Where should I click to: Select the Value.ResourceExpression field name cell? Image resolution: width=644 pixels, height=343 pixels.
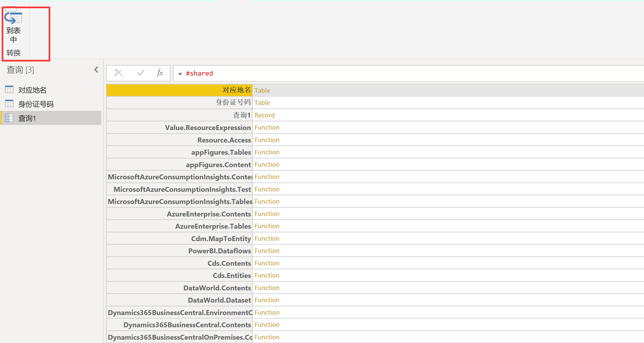click(x=180, y=127)
